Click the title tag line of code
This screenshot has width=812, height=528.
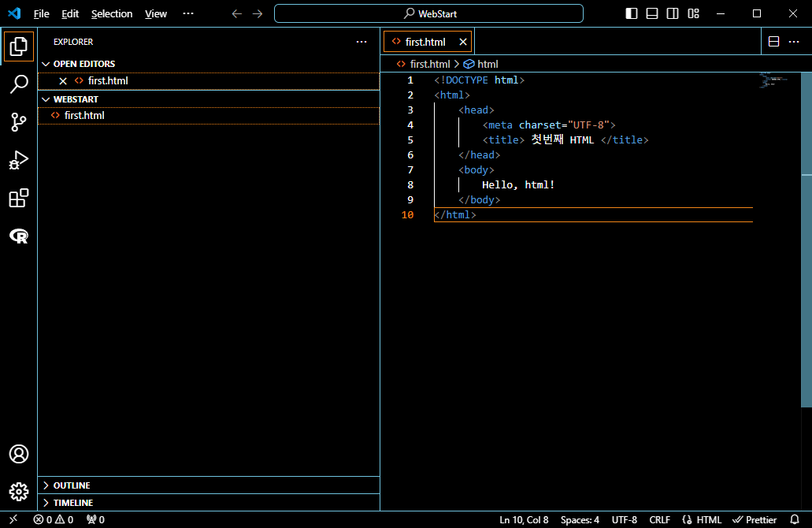(x=565, y=140)
